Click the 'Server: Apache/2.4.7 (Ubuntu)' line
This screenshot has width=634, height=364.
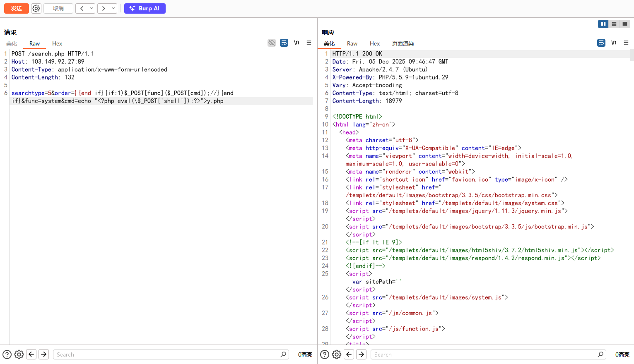tap(380, 69)
